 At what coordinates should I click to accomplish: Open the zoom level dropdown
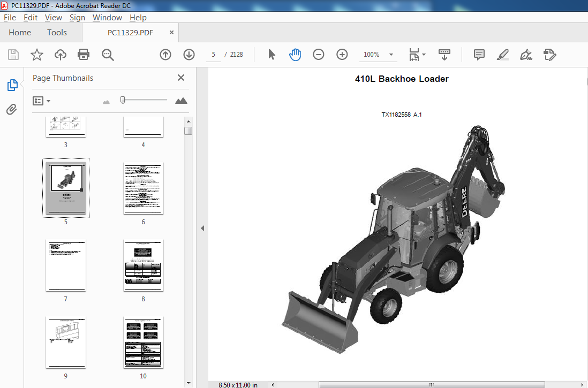pos(391,55)
